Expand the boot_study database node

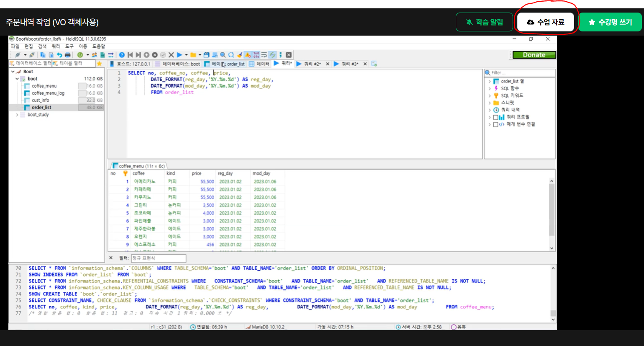click(x=17, y=115)
